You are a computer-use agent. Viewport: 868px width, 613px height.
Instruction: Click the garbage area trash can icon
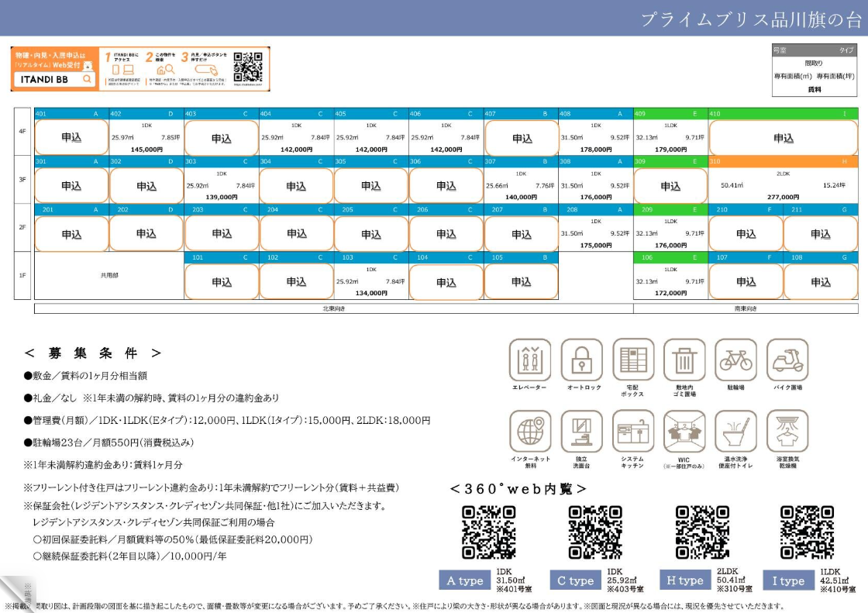pos(684,360)
